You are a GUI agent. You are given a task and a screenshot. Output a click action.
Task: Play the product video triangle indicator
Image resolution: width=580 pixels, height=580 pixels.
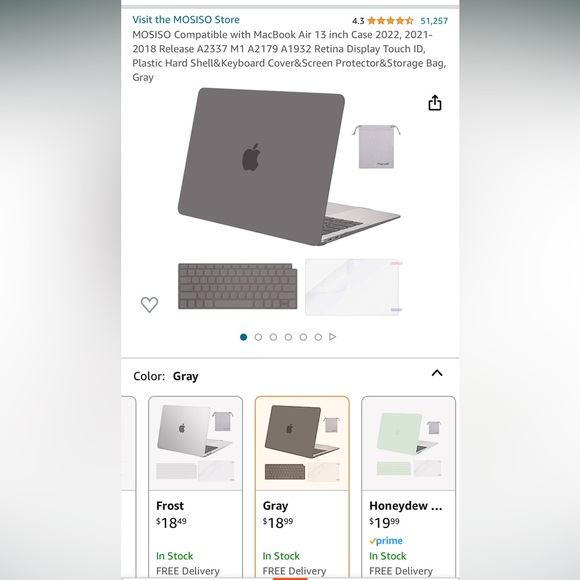[333, 337]
